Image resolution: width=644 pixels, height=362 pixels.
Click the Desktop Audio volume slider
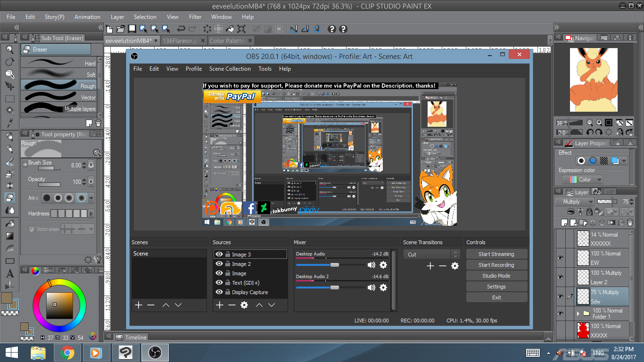335,265
